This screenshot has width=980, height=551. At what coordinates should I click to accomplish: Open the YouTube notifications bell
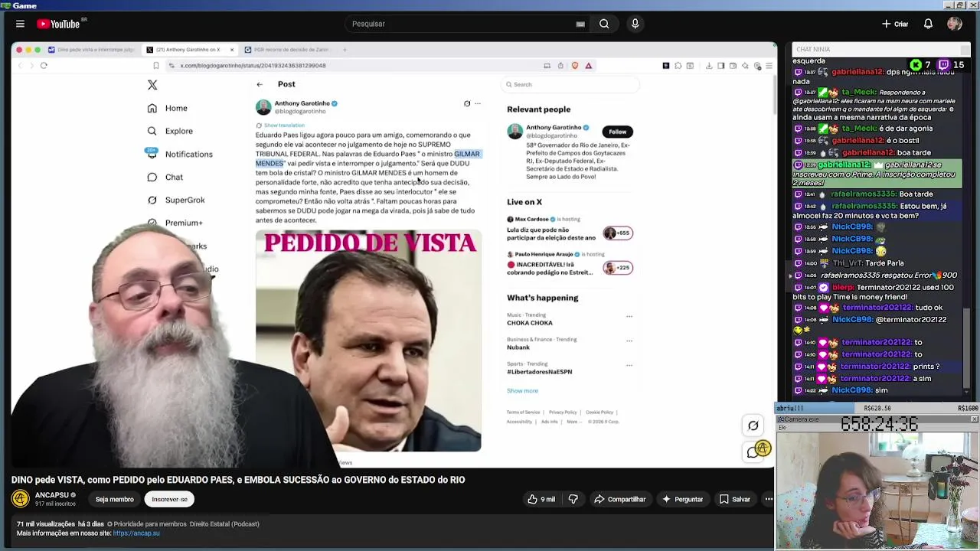[928, 24]
